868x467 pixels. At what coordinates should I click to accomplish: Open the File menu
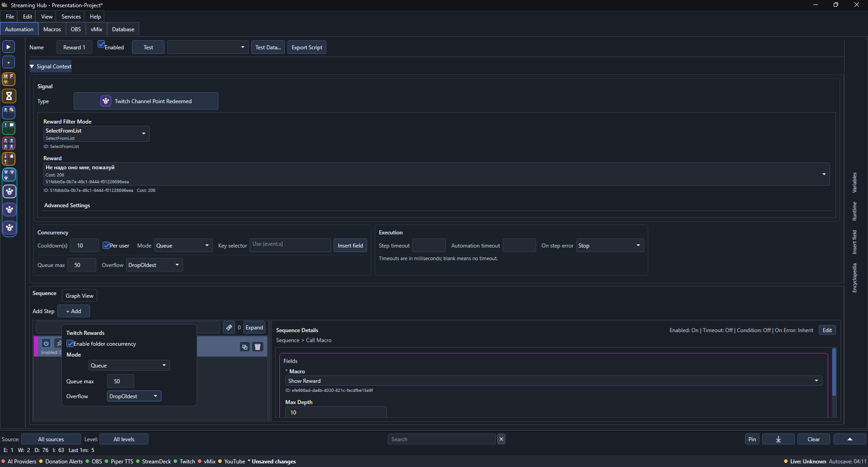10,16
